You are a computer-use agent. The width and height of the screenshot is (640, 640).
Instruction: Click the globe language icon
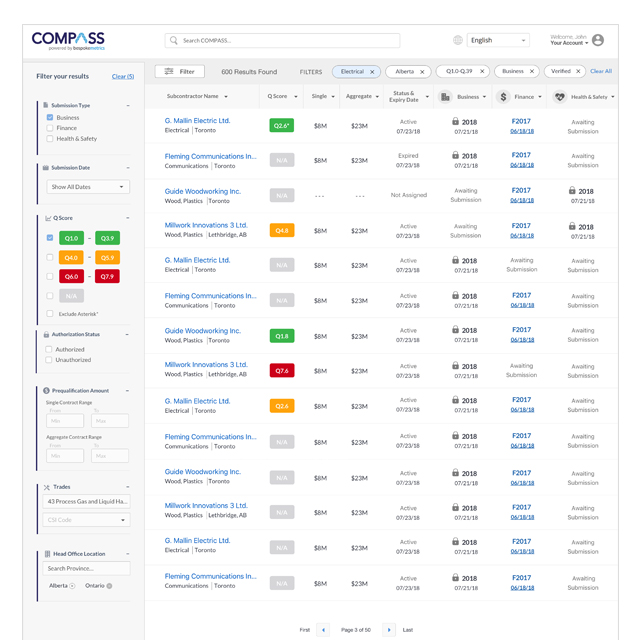(x=458, y=40)
